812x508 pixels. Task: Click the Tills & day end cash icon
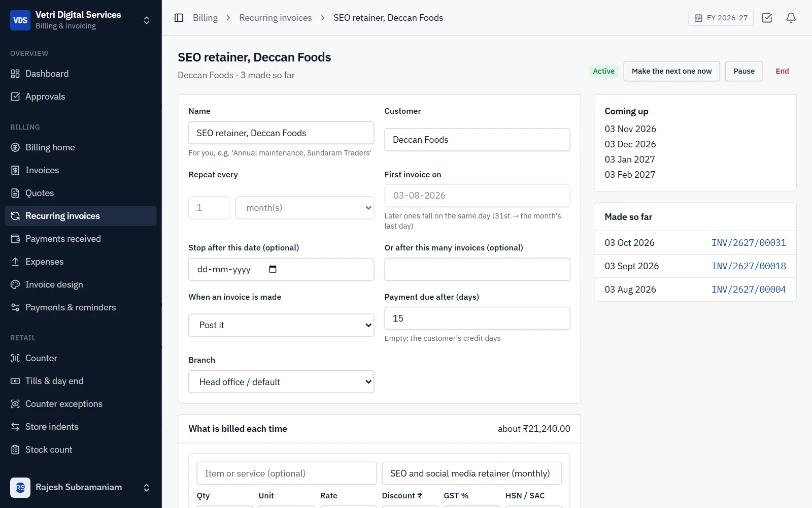point(15,381)
